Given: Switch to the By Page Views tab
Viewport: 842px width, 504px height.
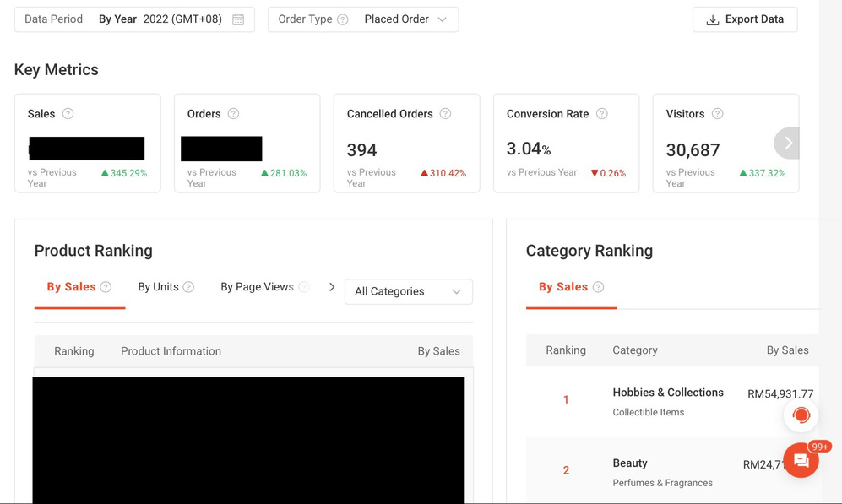Looking at the screenshot, I should point(257,287).
